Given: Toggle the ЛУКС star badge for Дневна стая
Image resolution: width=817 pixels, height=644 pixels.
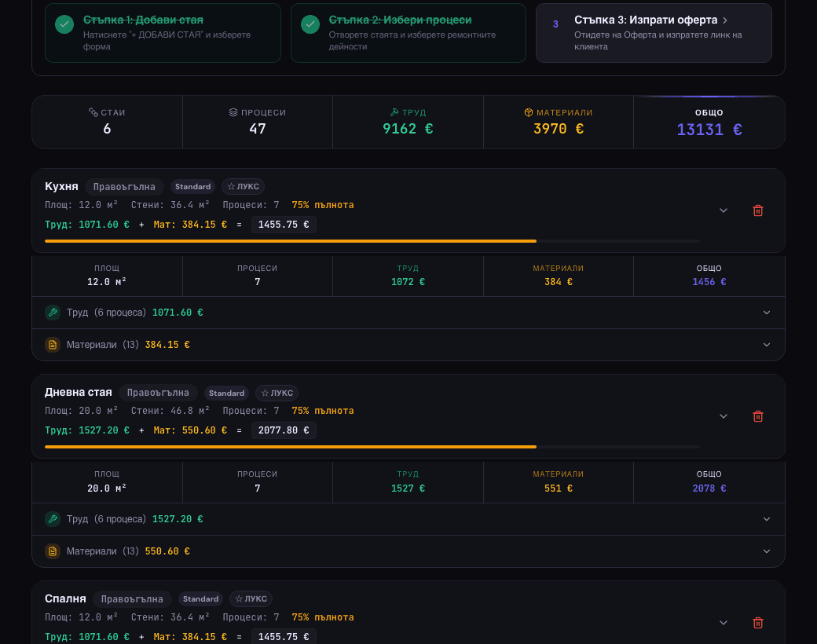Looking at the screenshot, I should pos(277,393).
